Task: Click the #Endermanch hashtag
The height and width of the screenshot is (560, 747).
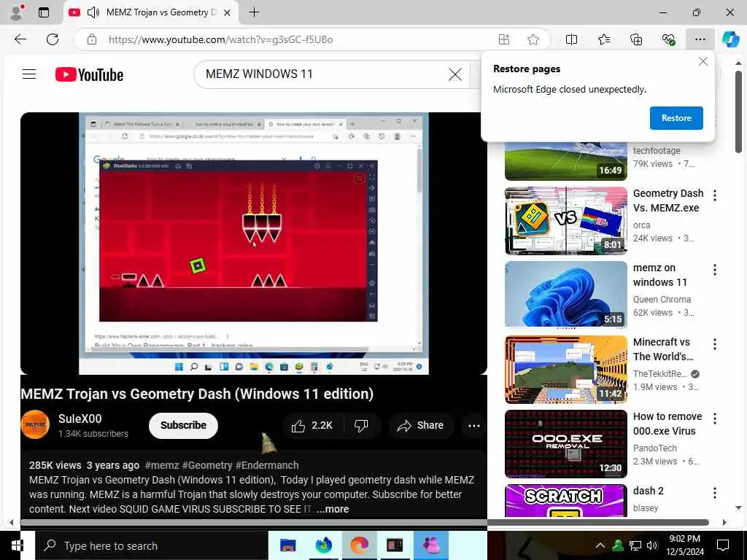Action: coord(267,465)
